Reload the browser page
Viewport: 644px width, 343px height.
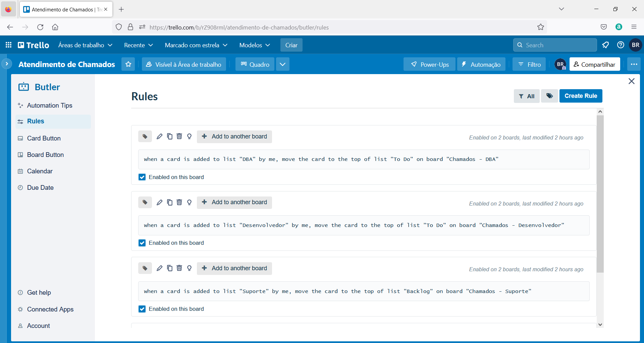coord(40,27)
